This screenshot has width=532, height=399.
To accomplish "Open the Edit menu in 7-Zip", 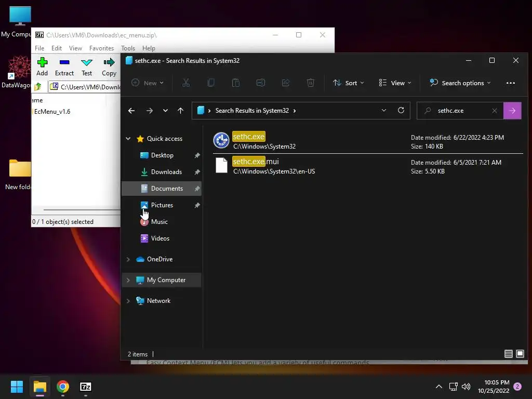I will point(56,48).
